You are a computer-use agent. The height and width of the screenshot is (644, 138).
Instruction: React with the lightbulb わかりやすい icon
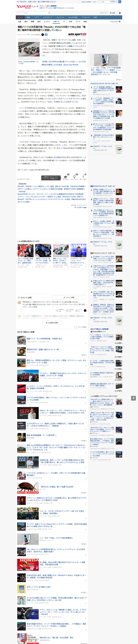click(x=74, y=177)
